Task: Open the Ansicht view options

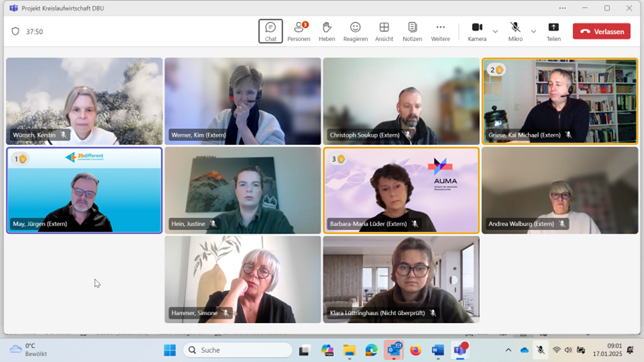Action: pos(384,31)
